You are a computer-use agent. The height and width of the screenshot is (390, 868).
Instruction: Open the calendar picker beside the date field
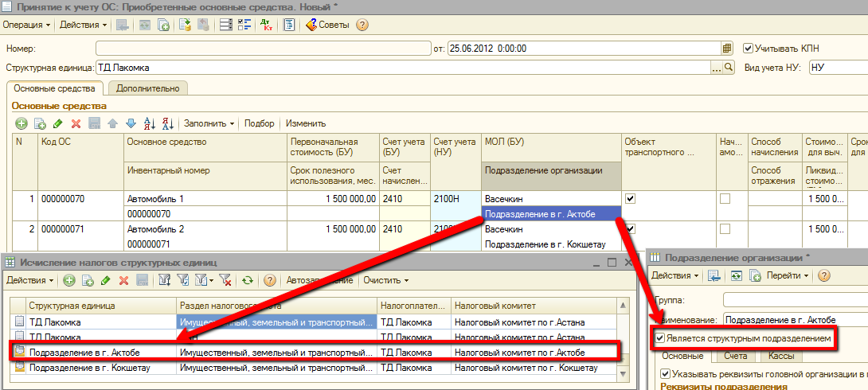point(726,48)
